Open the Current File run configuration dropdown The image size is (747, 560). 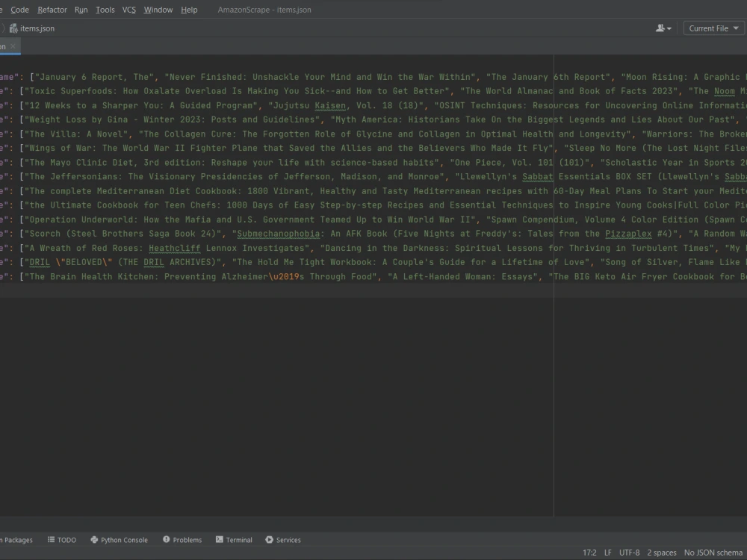pyautogui.click(x=710, y=28)
